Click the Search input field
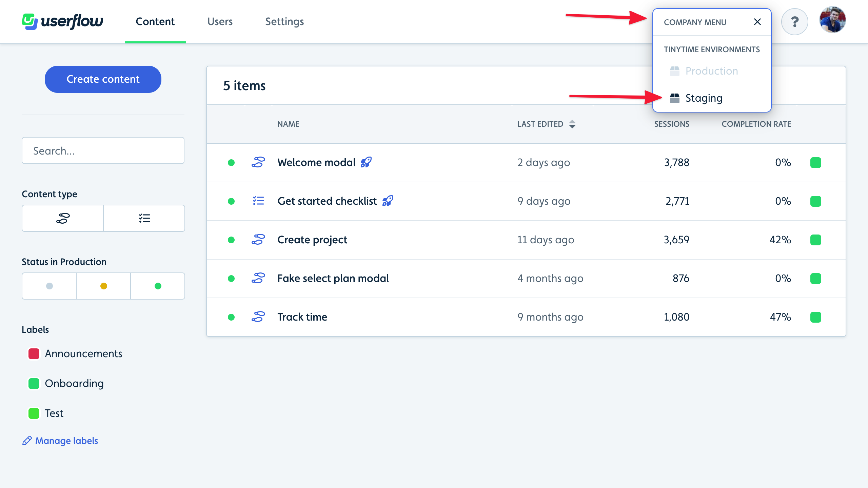The image size is (868, 488). (x=103, y=150)
